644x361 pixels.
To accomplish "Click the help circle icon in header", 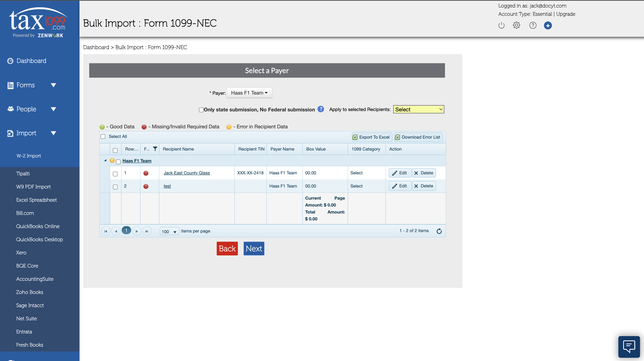I will (533, 25).
